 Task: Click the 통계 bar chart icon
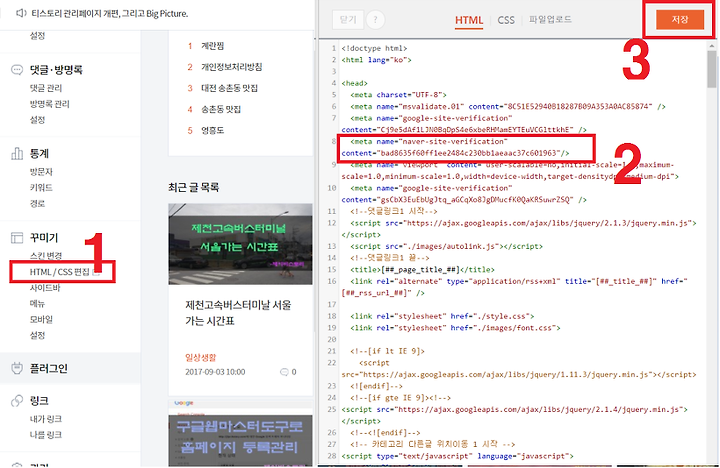tap(17, 153)
